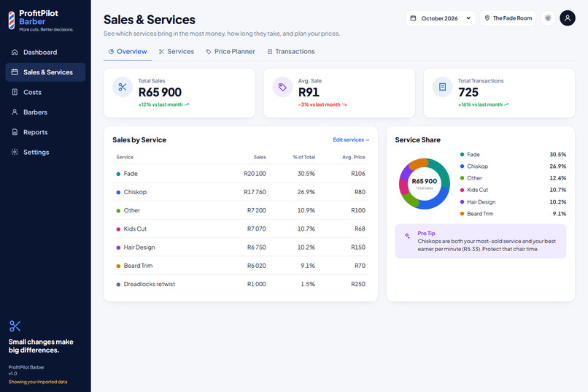Click the Avg. Sale value R91
Image resolution: width=588 pixels, height=392 pixels.
coord(309,92)
